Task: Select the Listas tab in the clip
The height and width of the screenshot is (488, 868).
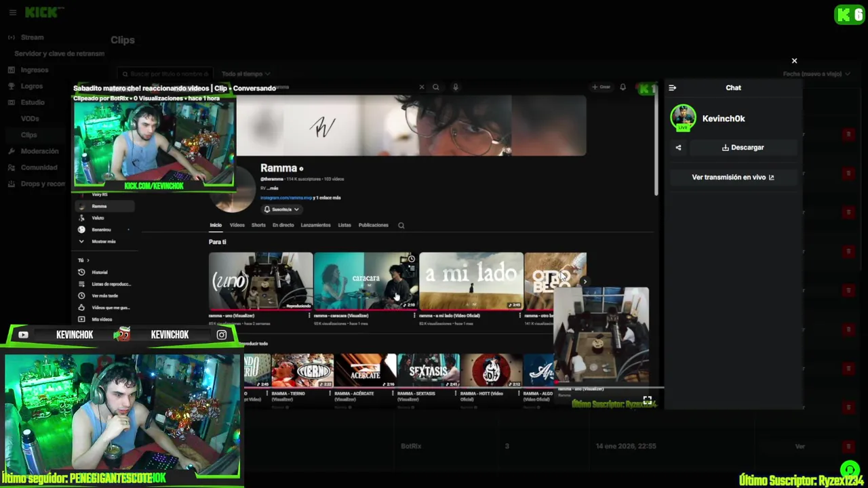Action: tap(344, 225)
